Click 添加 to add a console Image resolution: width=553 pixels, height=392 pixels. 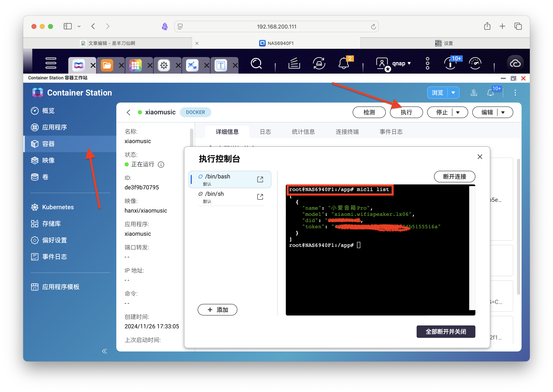[x=217, y=310]
